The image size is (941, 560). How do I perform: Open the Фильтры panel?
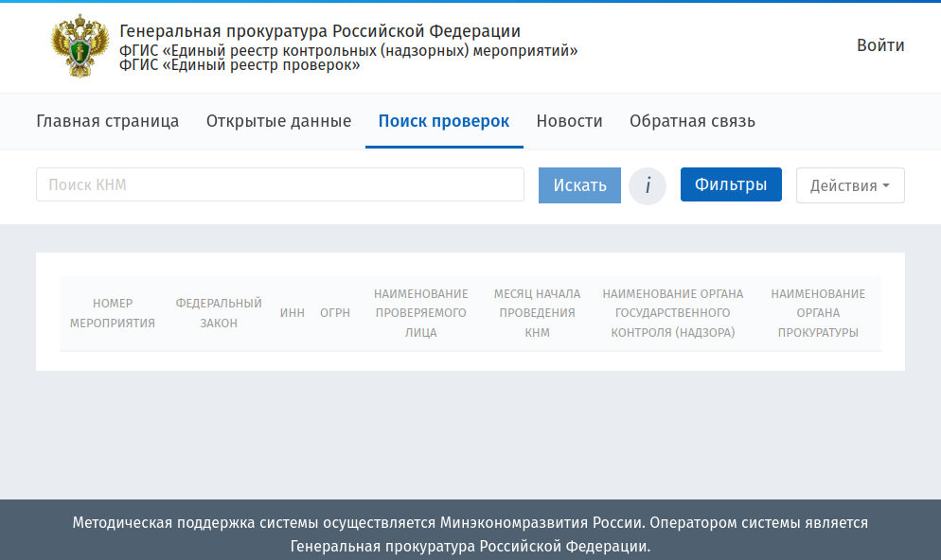pyautogui.click(x=731, y=184)
